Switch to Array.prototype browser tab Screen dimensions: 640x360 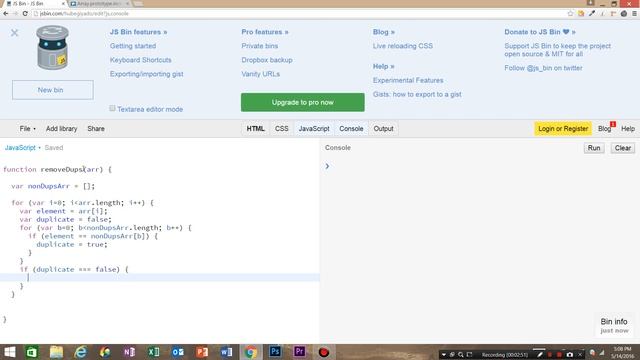[100, 4]
